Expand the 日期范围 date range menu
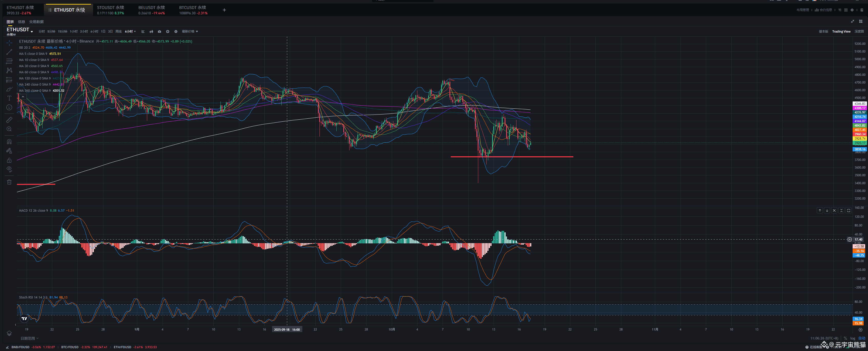Image resolution: width=868 pixels, height=351 pixels. pyautogui.click(x=30, y=338)
